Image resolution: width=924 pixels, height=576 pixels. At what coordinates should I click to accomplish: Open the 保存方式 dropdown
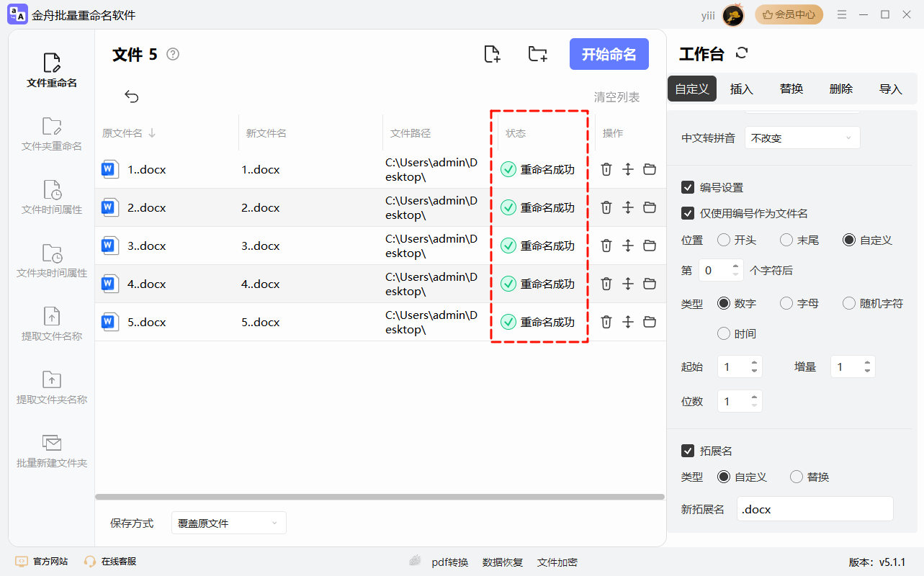[x=228, y=522]
